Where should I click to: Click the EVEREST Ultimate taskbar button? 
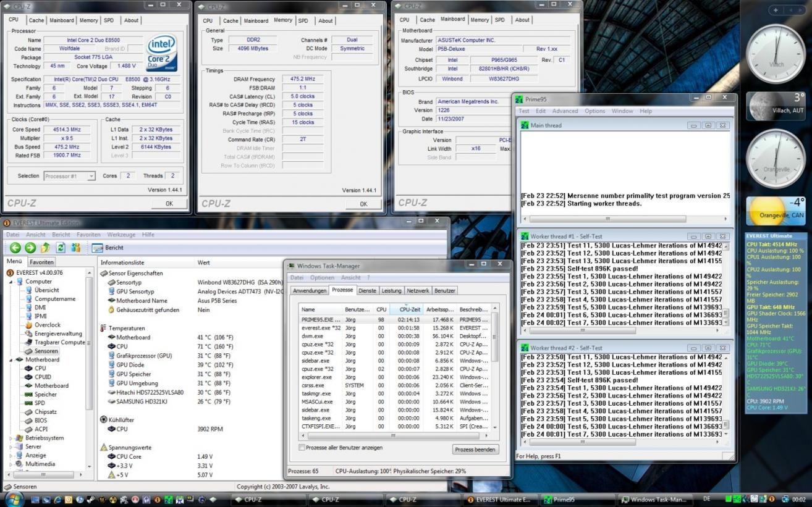point(501,500)
